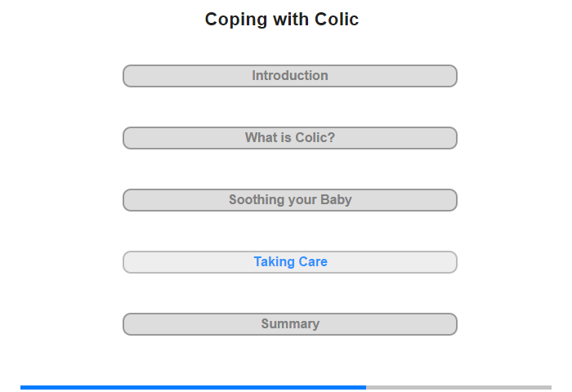Click the word Baby in the third button
572x392 pixels.
point(336,200)
